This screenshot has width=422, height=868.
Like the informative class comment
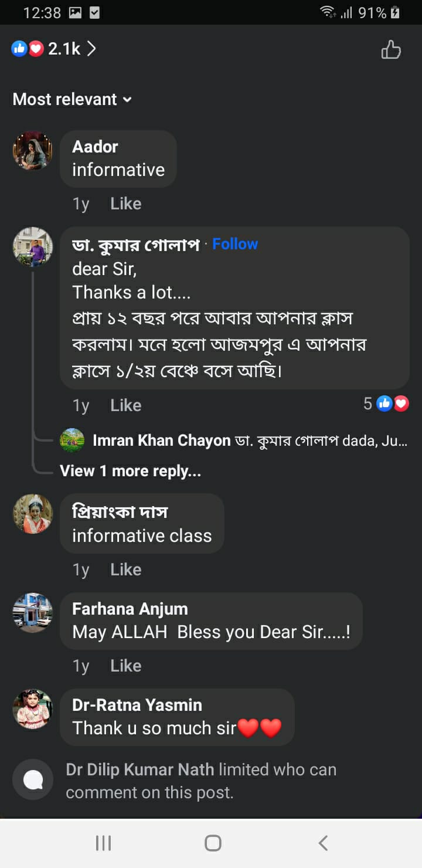[125, 569]
